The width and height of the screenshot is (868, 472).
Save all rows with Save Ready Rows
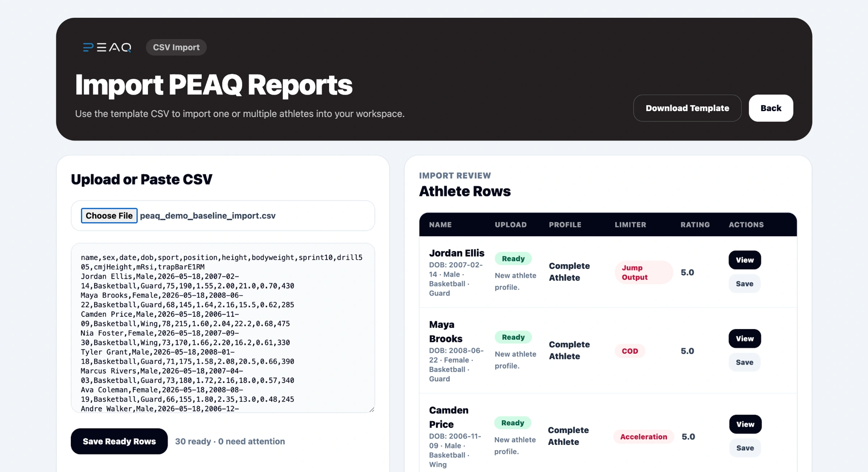119,441
